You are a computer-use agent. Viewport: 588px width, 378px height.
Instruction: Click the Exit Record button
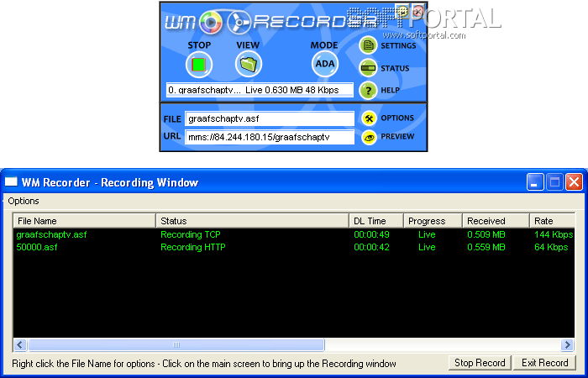(545, 363)
